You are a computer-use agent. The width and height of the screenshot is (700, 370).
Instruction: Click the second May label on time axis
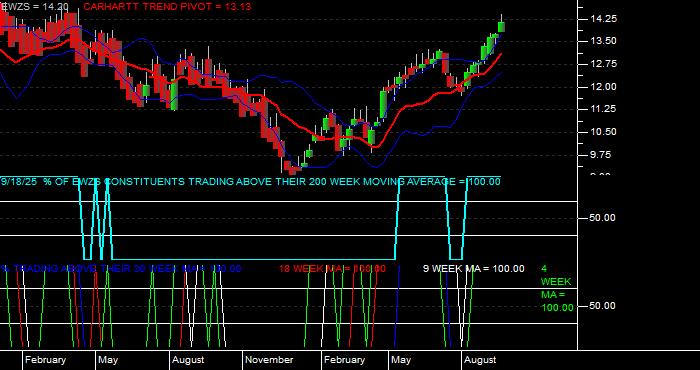pos(401,360)
